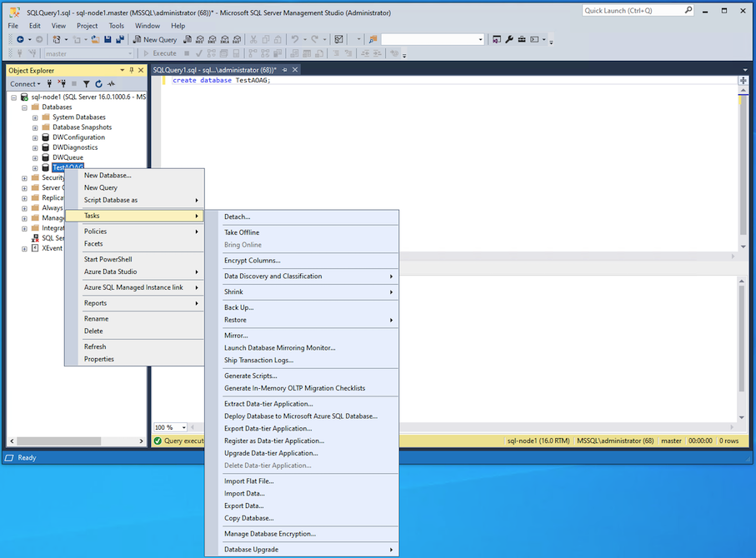Collapse the sql-node1 server node
This screenshot has height=558, width=756.
pos(14,97)
